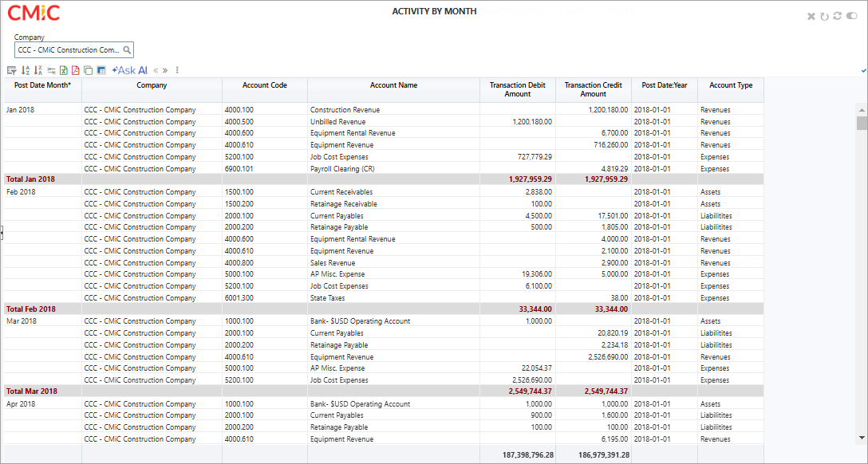
Task: Sort ascending A to Z
Action: pyautogui.click(x=25, y=70)
